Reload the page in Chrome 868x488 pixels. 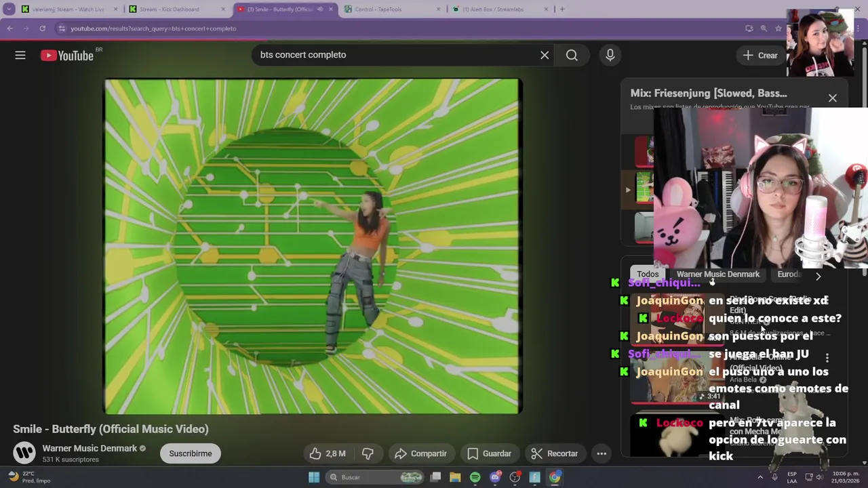[x=42, y=28]
